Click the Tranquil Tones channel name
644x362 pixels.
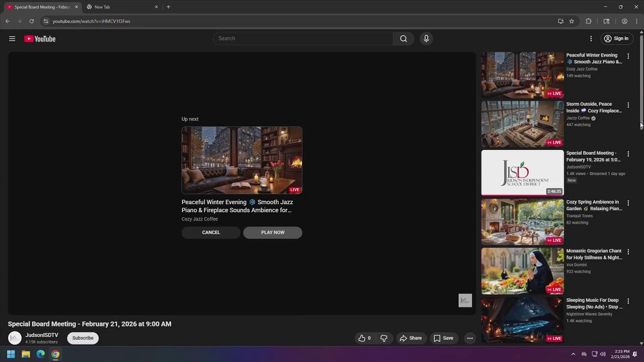[580, 216]
